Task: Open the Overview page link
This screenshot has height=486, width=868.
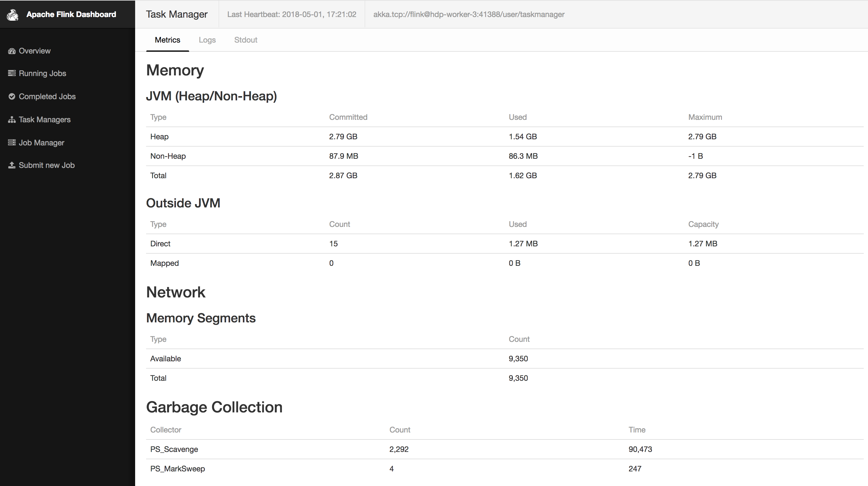Action: pos(35,51)
